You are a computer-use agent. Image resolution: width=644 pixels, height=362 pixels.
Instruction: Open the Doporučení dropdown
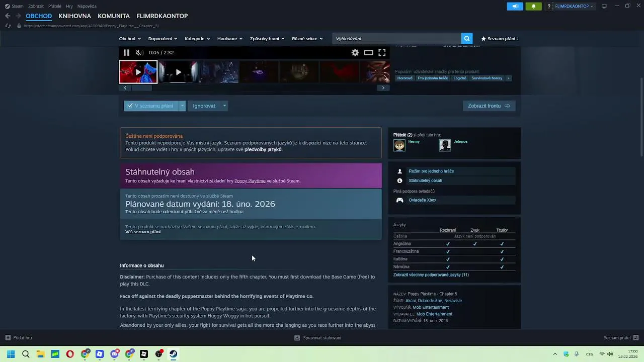[163, 39]
